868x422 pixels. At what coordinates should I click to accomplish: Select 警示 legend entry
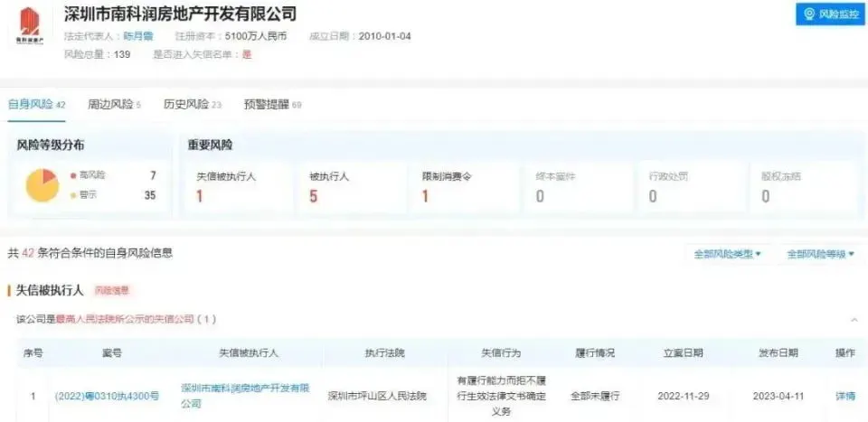pos(83,195)
